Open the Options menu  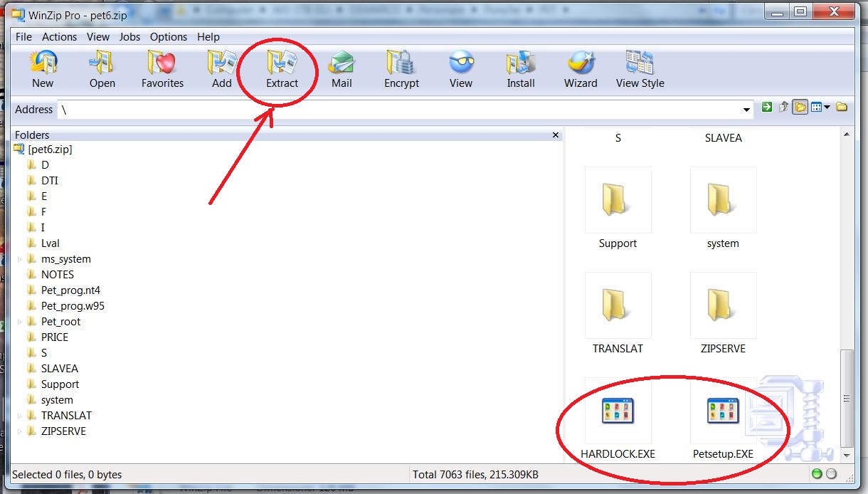tap(169, 37)
